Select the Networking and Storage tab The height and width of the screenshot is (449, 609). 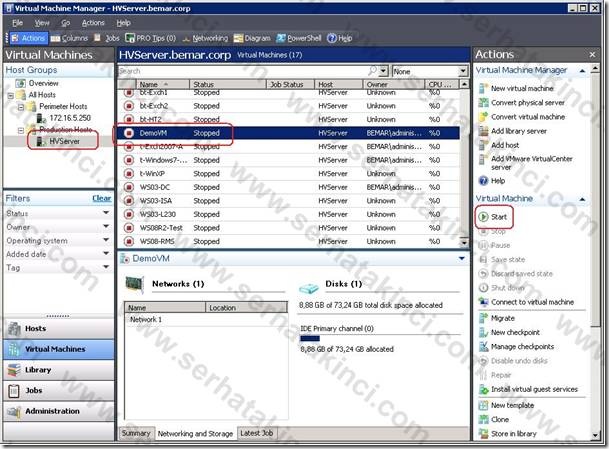tap(195, 433)
